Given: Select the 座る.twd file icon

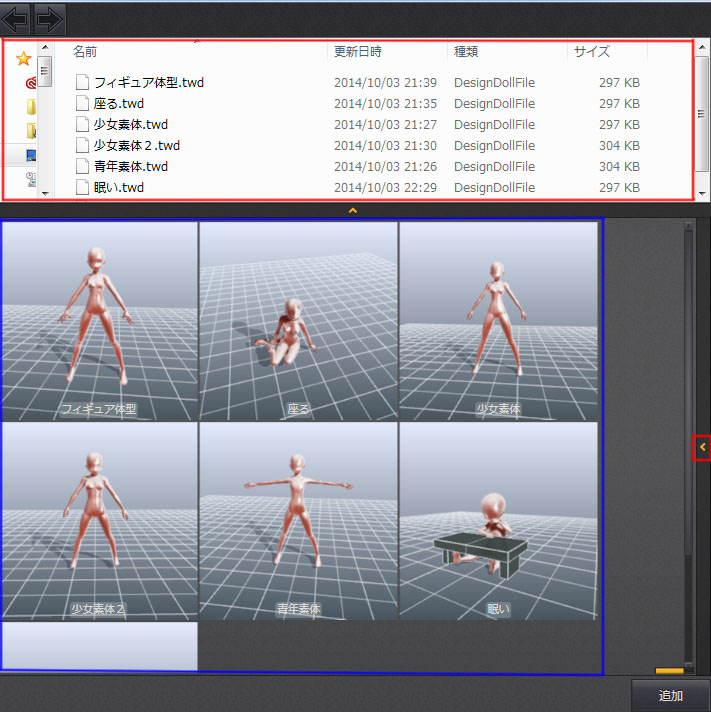Looking at the screenshot, I should (x=83, y=104).
